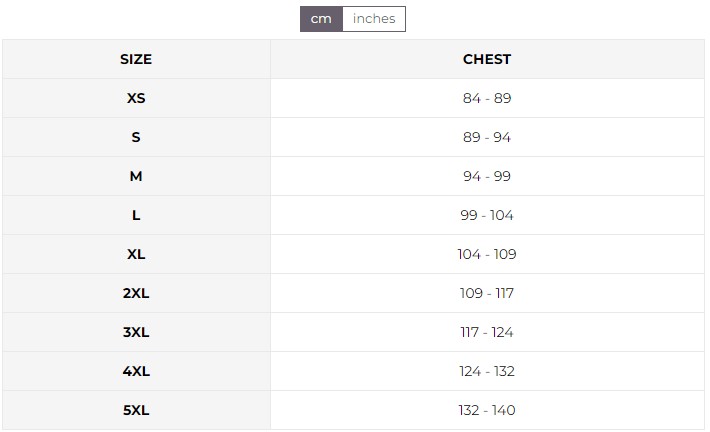Click the CHEST column header
Screen dimensions: 710x432
click(x=487, y=59)
